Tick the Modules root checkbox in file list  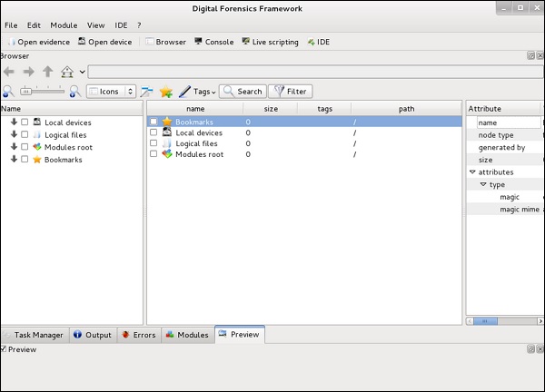(x=154, y=154)
